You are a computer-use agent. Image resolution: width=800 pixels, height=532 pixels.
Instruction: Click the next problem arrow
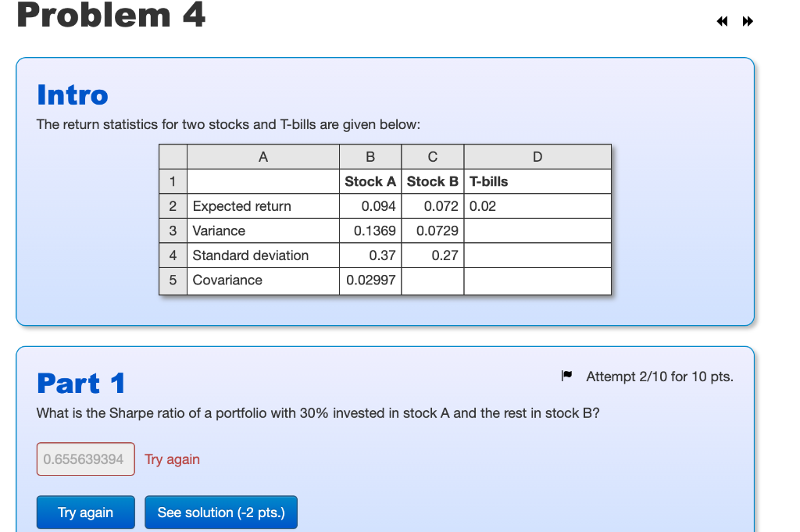(x=748, y=21)
